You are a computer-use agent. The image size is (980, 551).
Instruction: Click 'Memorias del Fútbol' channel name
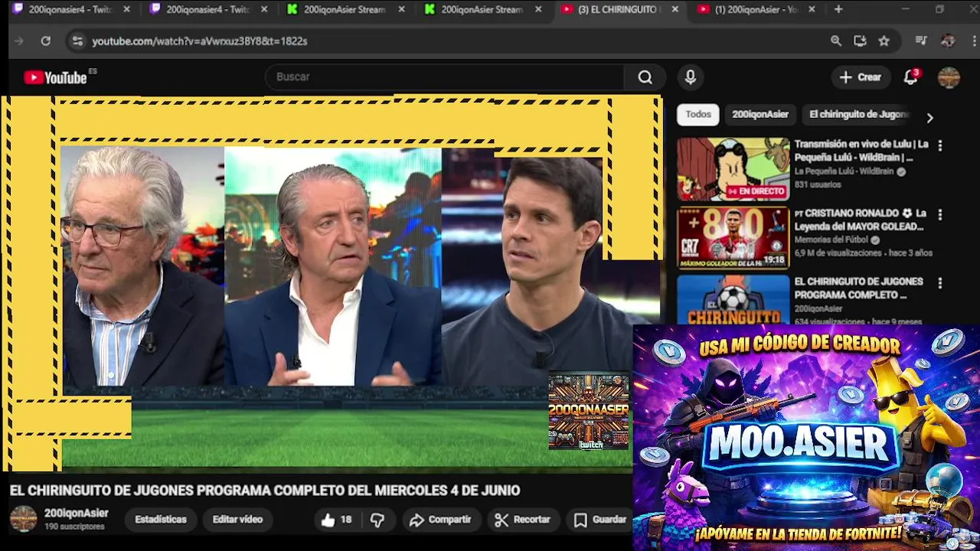(x=831, y=240)
